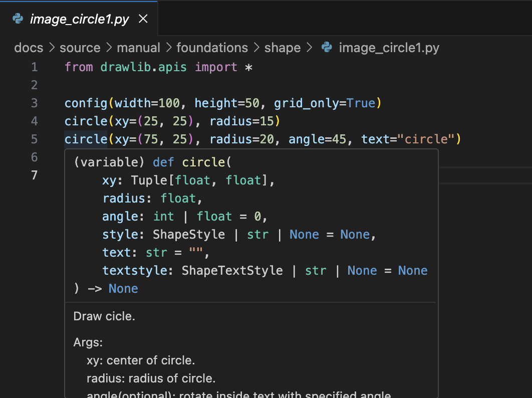Image resolution: width=532 pixels, height=398 pixels.
Task: Expand the chevron after manual breadcrumb
Action: coord(169,48)
